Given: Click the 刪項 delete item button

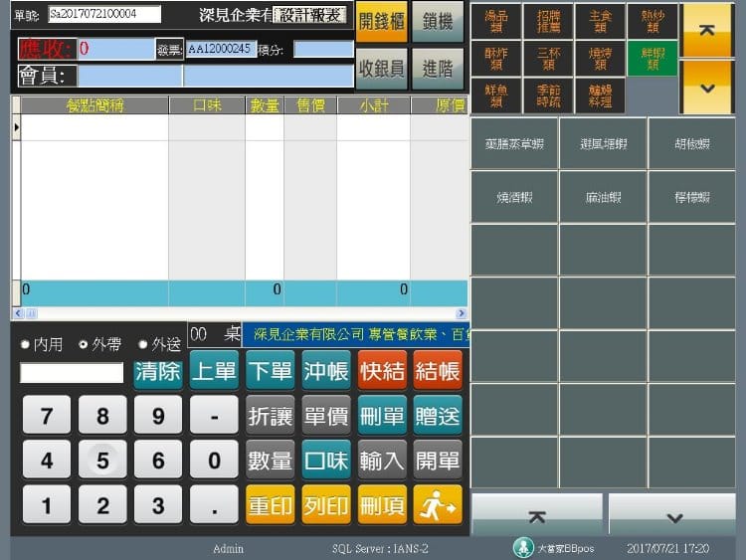Looking at the screenshot, I should pos(382,505).
